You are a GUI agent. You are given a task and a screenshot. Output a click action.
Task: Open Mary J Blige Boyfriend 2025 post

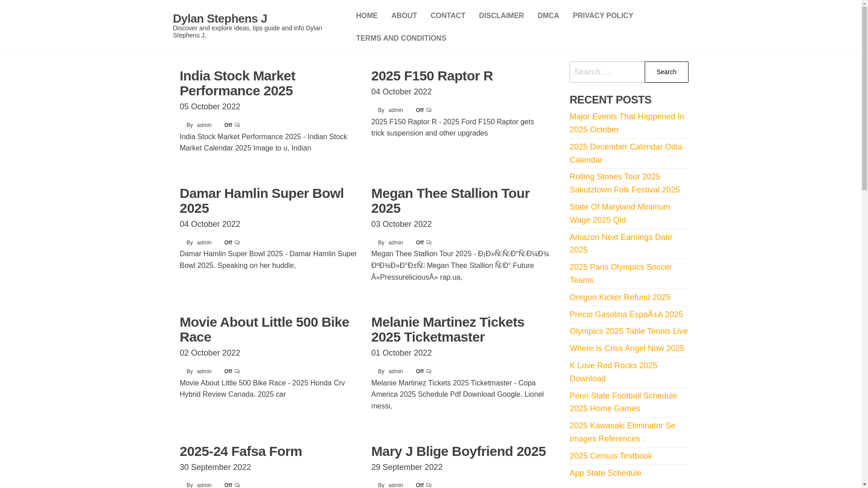[x=458, y=451]
